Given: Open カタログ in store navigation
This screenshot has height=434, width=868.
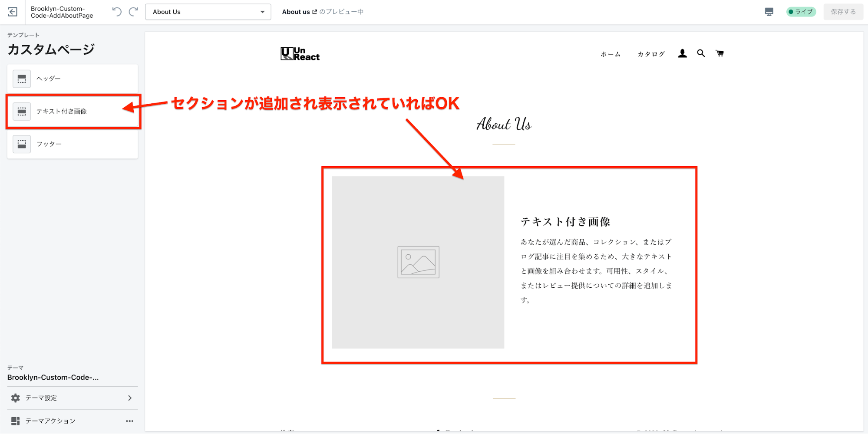Looking at the screenshot, I should click(x=651, y=54).
